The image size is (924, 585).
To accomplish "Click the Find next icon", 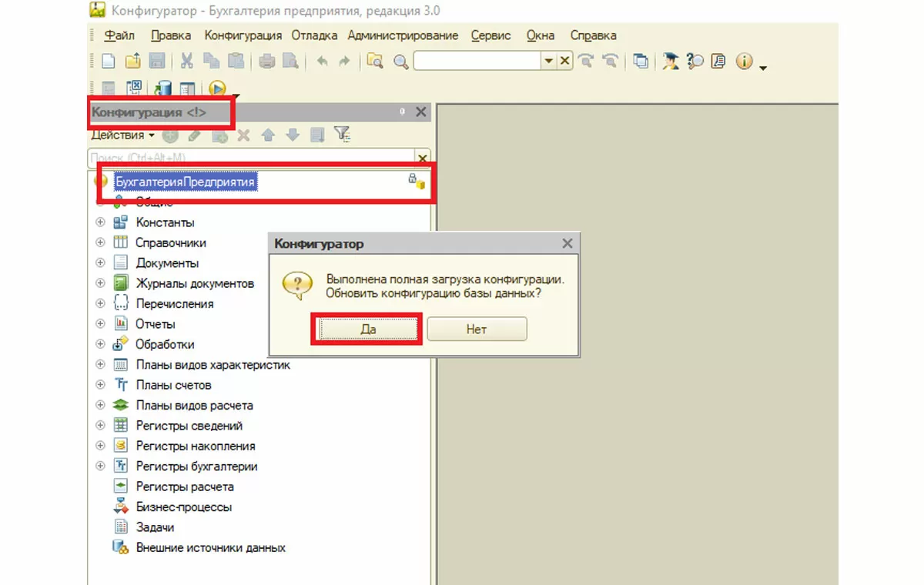I will click(587, 62).
